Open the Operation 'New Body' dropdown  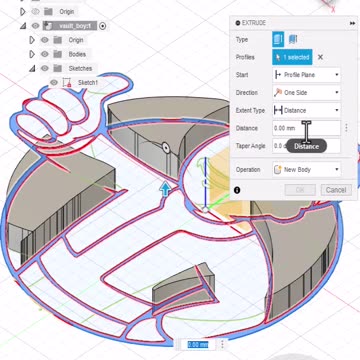pyautogui.click(x=306, y=169)
